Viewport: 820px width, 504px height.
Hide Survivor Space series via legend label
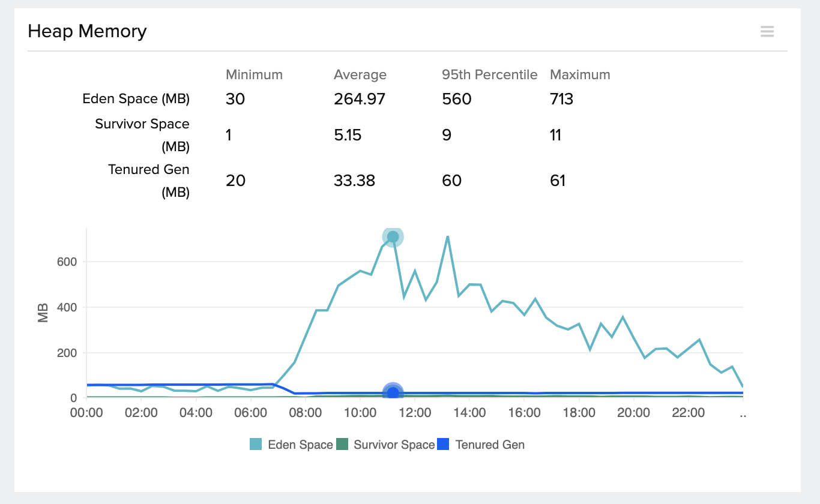pos(394,445)
